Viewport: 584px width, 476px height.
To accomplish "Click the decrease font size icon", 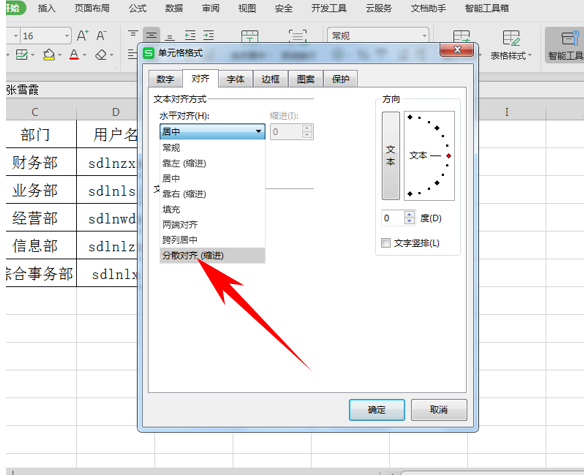I will (x=101, y=36).
